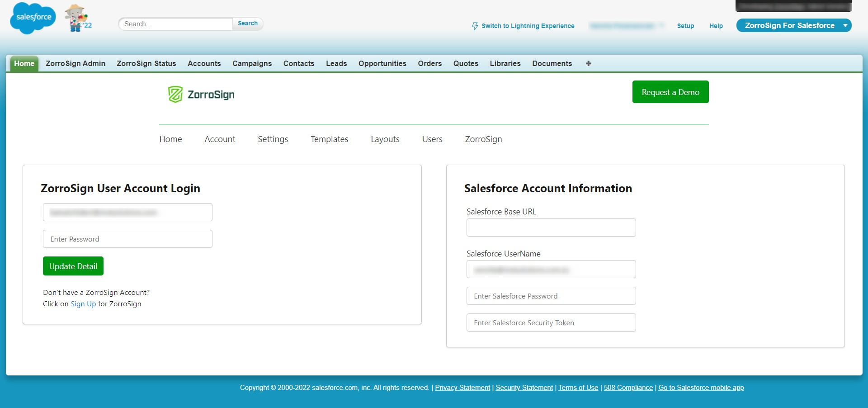Open the Contacts tab
Image resolution: width=868 pixels, height=408 pixels.
[299, 63]
